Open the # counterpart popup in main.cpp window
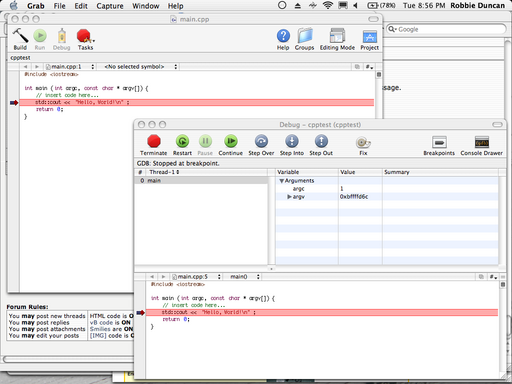The image size is (512, 384). point(369,67)
